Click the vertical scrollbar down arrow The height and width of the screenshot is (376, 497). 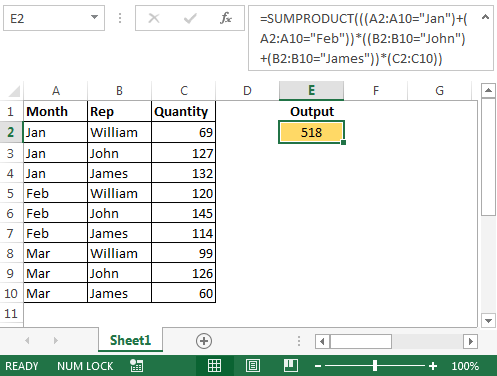pos(488,321)
